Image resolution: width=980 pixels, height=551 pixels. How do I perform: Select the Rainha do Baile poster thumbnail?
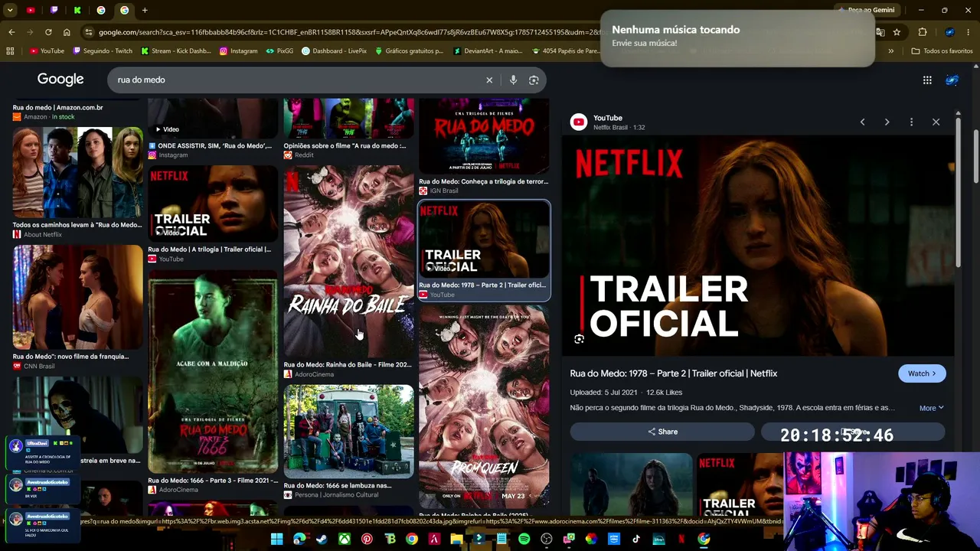[348, 261]
